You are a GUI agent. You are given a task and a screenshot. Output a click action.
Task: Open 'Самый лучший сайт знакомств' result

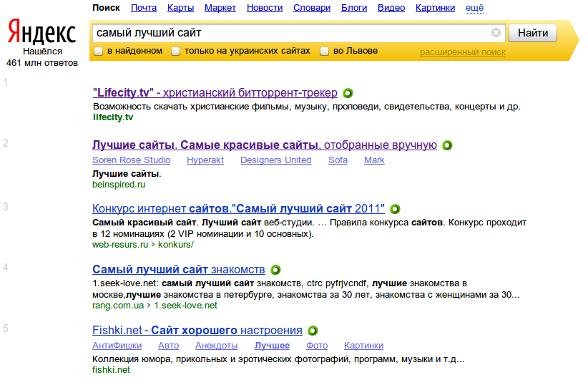179,269
